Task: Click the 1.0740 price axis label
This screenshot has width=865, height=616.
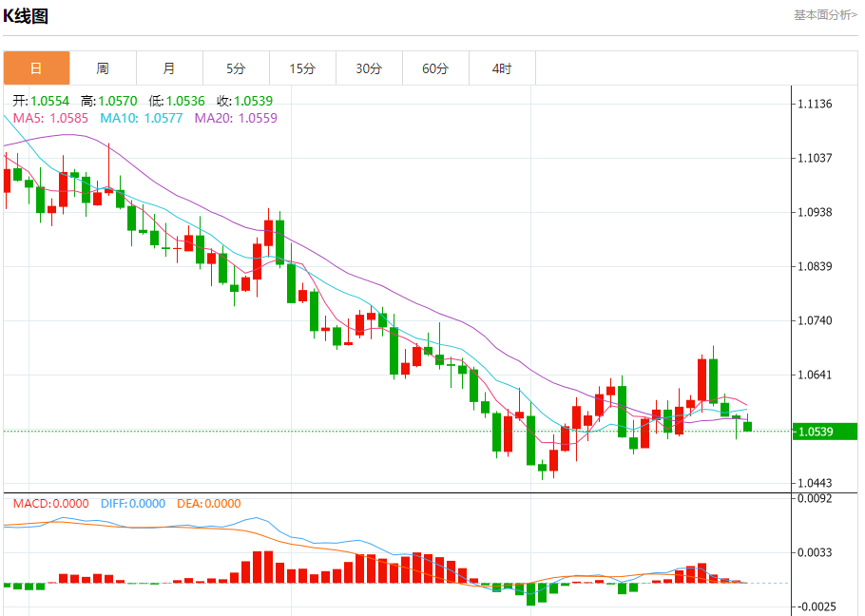Action: [x=815, y=321]
